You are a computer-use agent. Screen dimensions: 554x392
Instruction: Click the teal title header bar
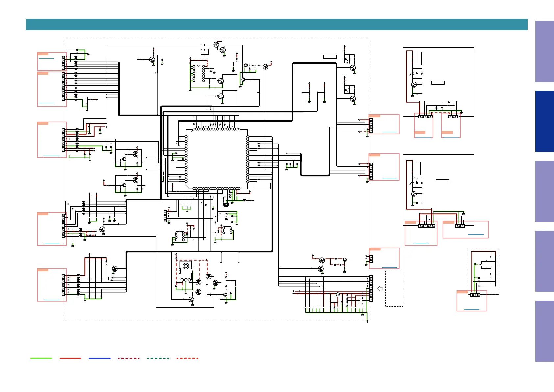pyautogui.click(x=277, y=24)
